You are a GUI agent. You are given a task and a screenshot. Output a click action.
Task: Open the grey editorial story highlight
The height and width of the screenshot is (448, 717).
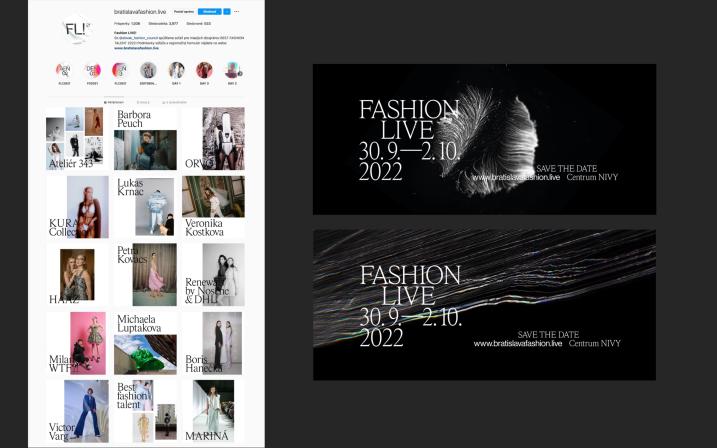pyautogui.click(x=148, y=71)
